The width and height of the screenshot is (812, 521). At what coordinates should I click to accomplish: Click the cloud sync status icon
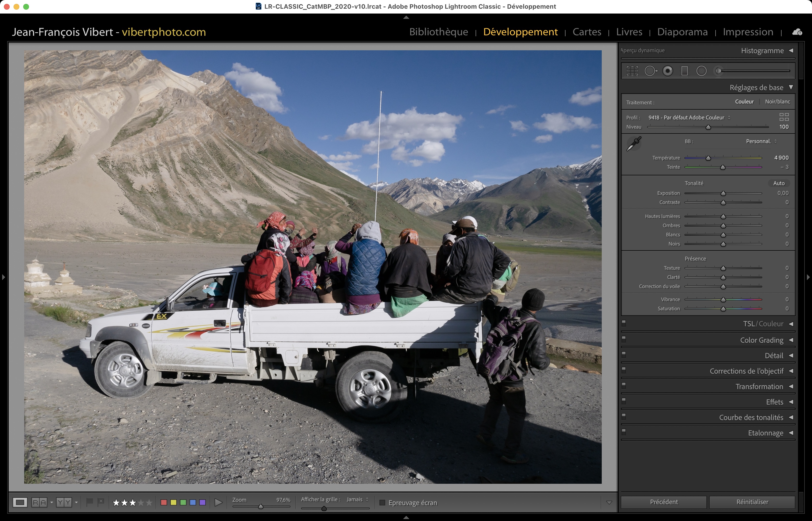tap(797, 32)
